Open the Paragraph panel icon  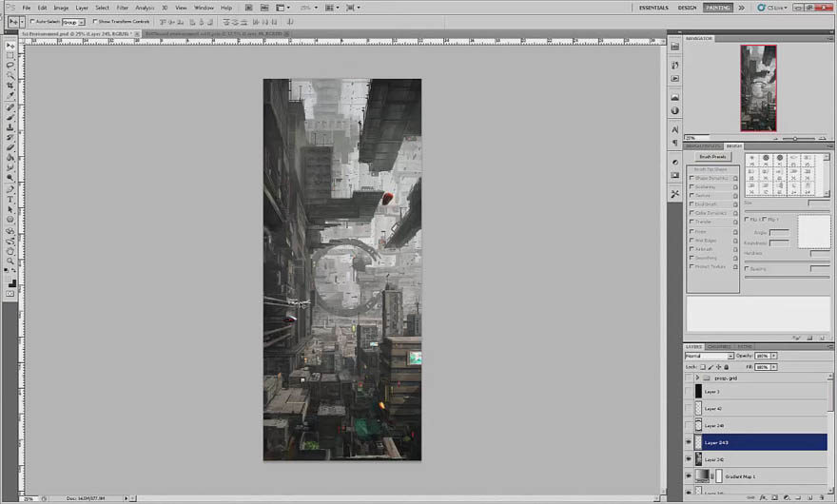(x=674, y=143)
